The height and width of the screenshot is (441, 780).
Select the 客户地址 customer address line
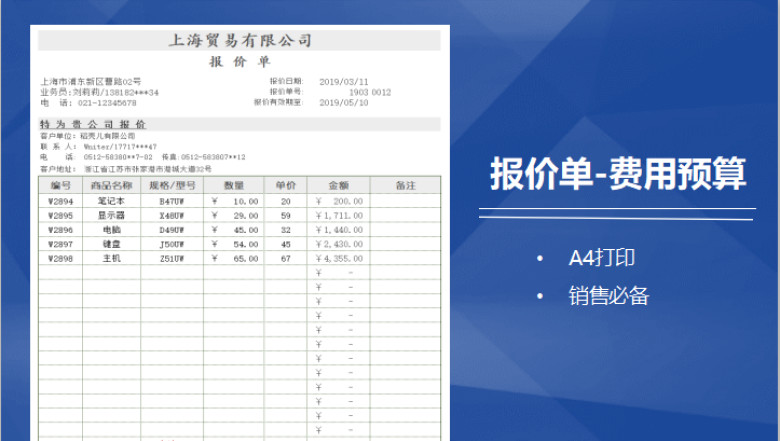coord(126,169)
